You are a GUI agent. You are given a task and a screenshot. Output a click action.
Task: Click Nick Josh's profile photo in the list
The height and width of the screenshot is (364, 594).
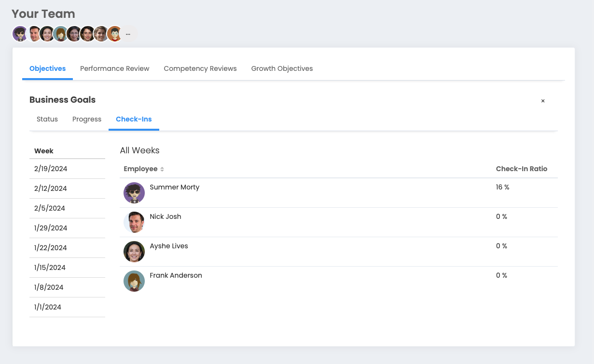point(134,222)
